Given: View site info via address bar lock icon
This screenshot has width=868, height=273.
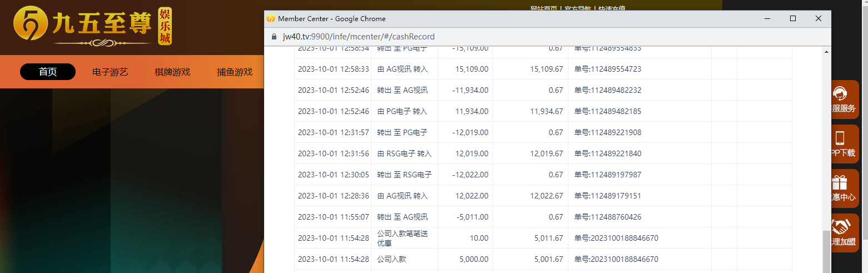Looking at the screenshot, I should (274, 37).
